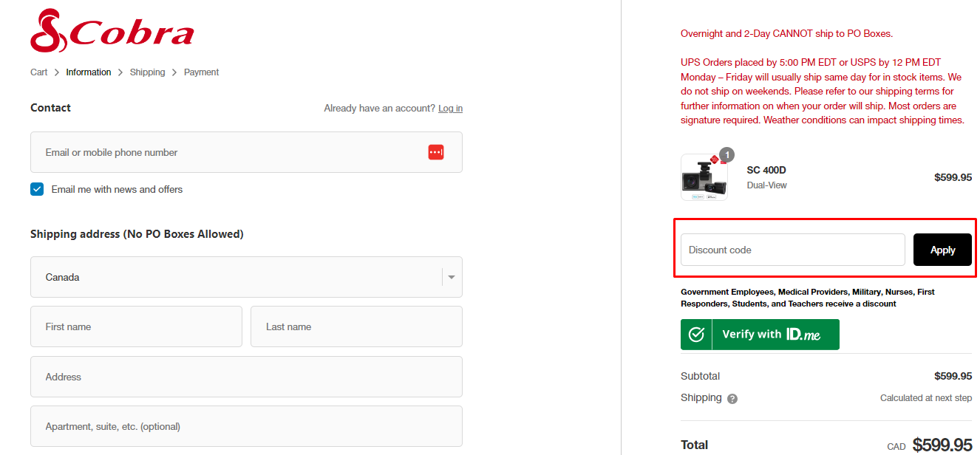Select the Payment breadcrumb step
This screenshot has height=455, width=980.
tap(201, 72)
